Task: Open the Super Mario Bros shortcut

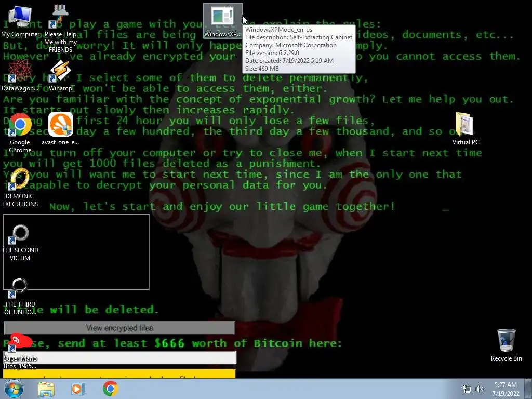Action: (x=20, y=351)
